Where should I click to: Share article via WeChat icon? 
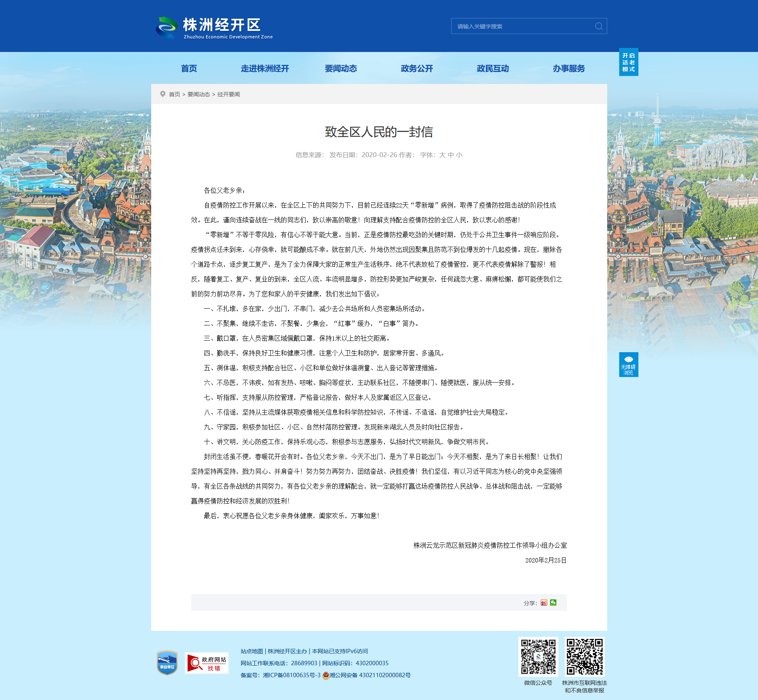[553, 603]
